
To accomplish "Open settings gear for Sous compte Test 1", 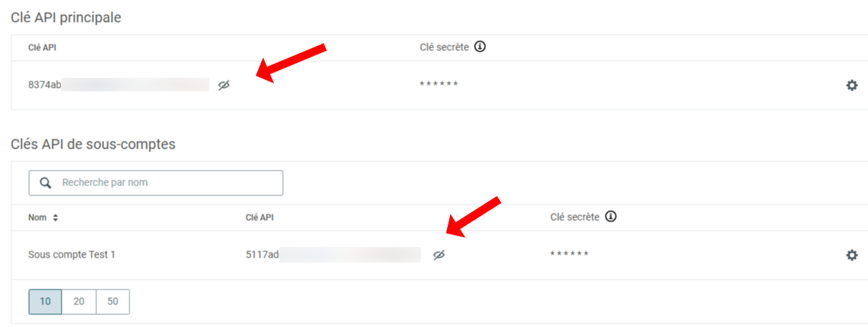I will 852,255.
